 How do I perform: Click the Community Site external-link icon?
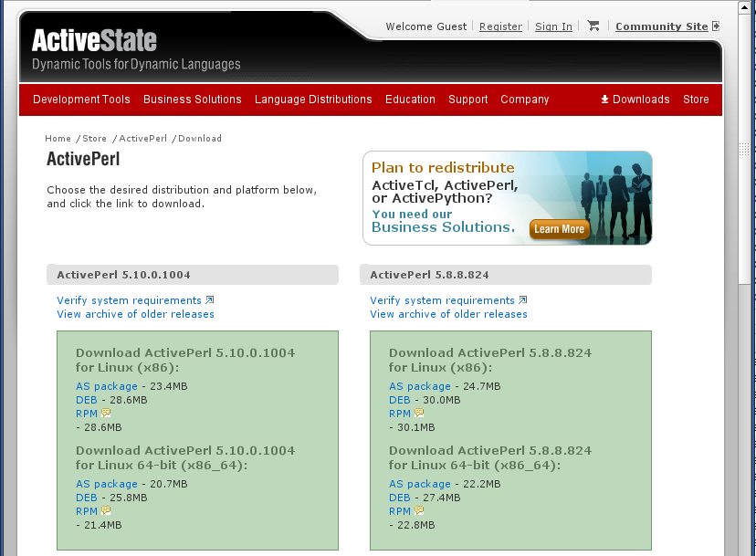pyautogui.click(x=716, y=26)
